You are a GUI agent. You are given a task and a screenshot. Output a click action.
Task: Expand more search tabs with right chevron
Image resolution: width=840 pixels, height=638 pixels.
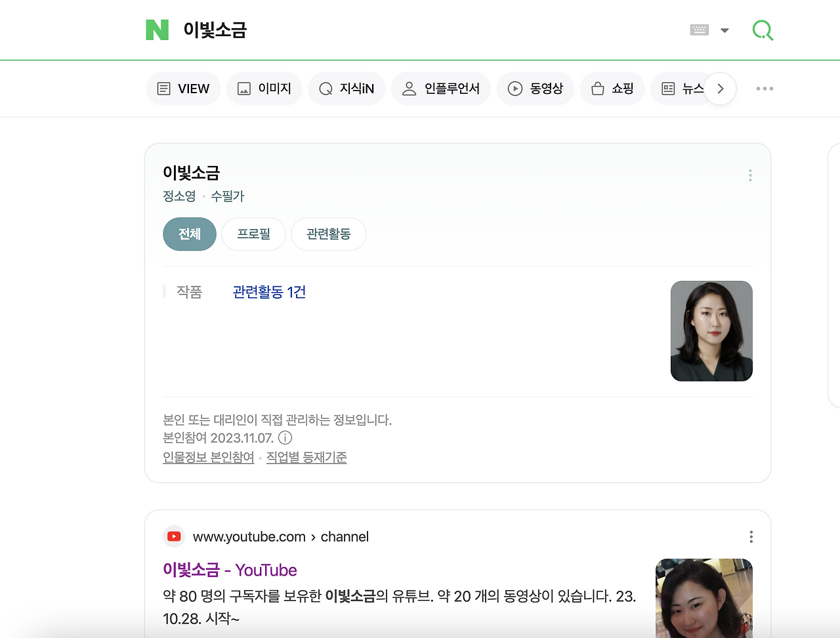(720, 88)
